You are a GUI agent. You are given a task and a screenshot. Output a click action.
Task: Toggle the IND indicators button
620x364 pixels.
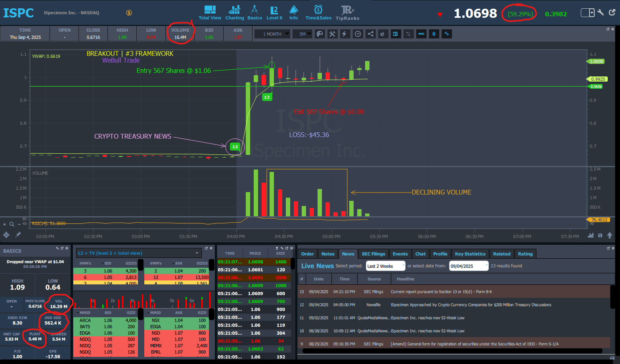[421, 34]
